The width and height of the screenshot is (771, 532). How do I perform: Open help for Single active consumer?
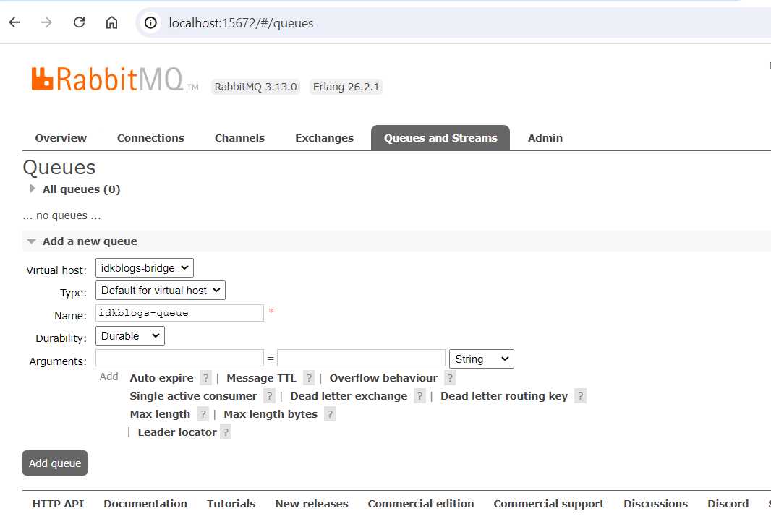[x=270, y=396]
